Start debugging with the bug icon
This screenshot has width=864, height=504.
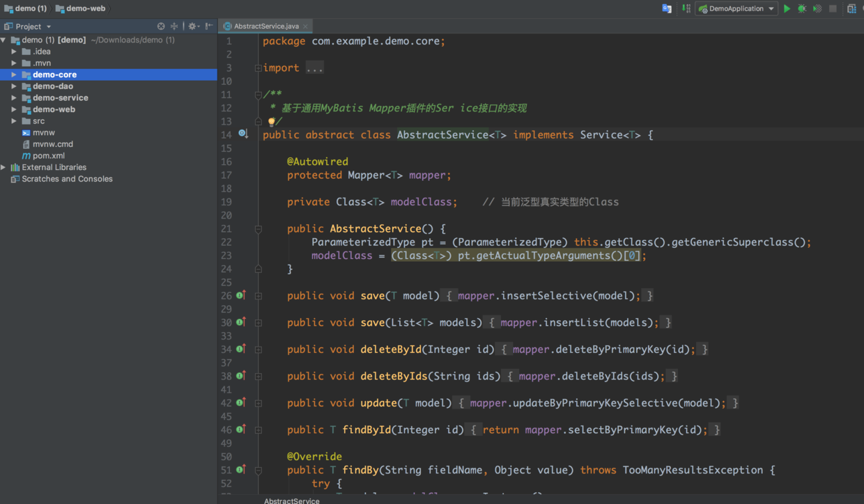[802, 9]
